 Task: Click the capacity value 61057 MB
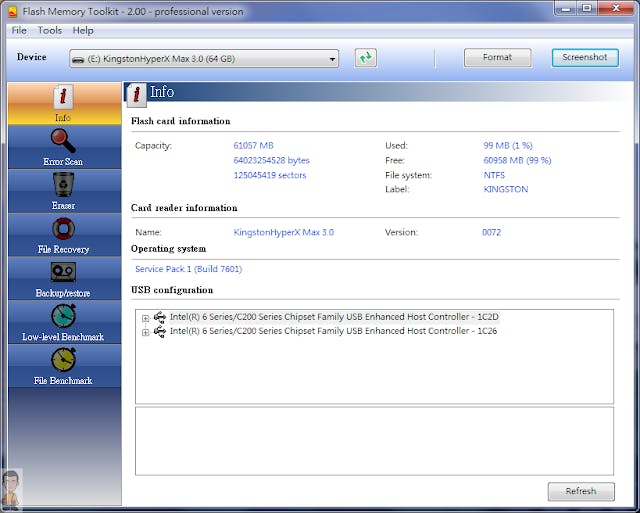point(253,145)
